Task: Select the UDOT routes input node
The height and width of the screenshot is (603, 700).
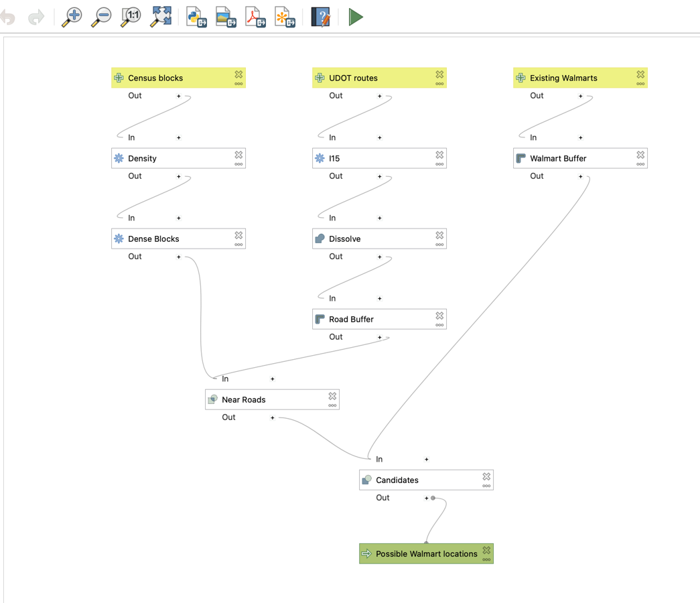Action: [x=379, y=78]
